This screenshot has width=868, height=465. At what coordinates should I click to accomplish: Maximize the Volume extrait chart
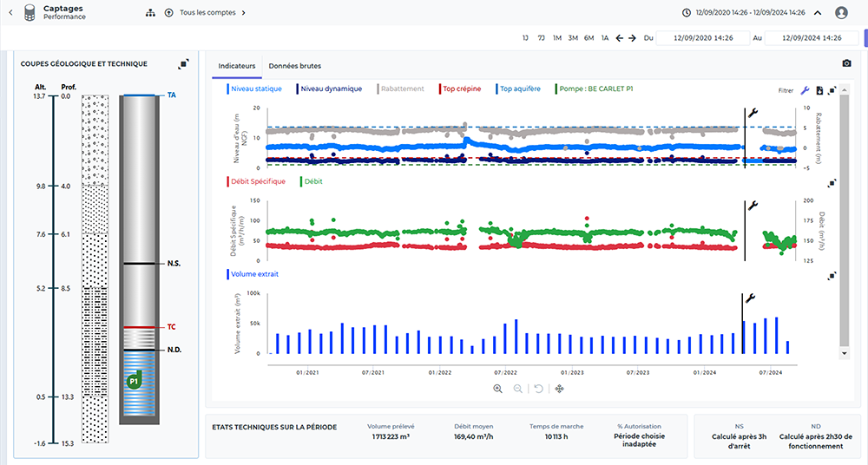(x=832, y=275)
